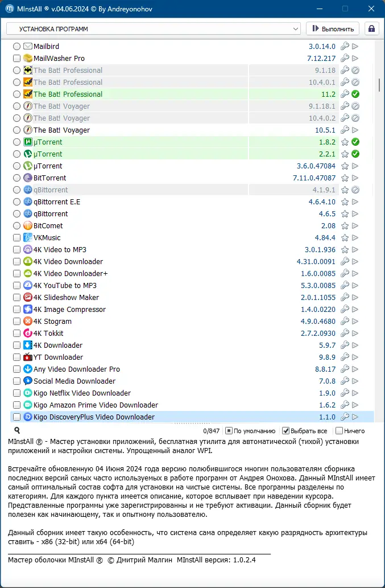Image resolution: width=385 pixels, height=588 pixels.
Task: Toggle the 'По умолчанию' checkbox
Action: (229, 431)
